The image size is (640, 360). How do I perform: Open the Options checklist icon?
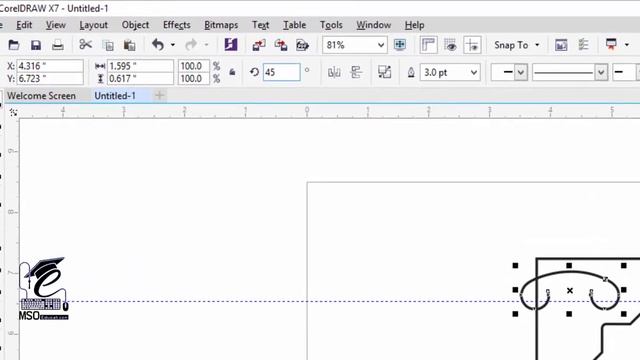coord(583,45)
